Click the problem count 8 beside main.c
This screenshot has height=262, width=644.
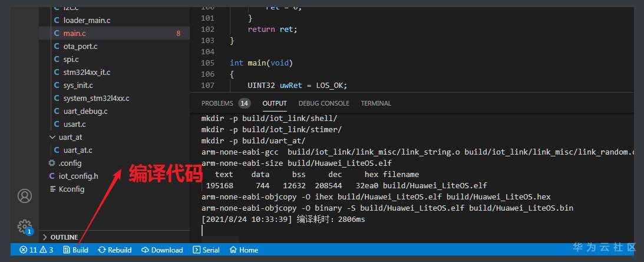click(179, 33)
